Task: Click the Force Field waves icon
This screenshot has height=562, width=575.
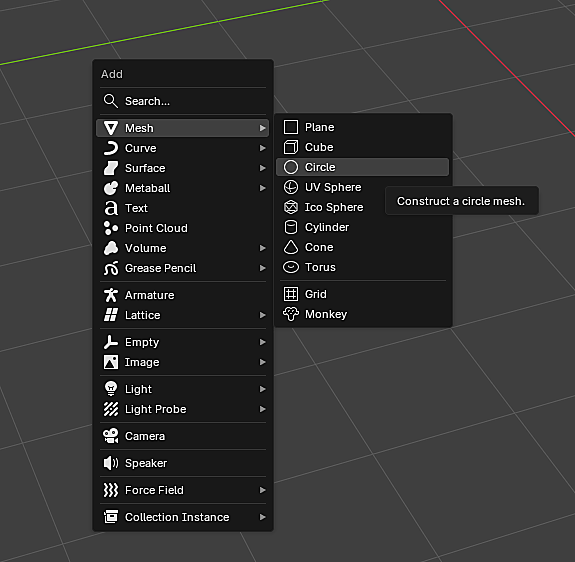Action: (111, 490)
